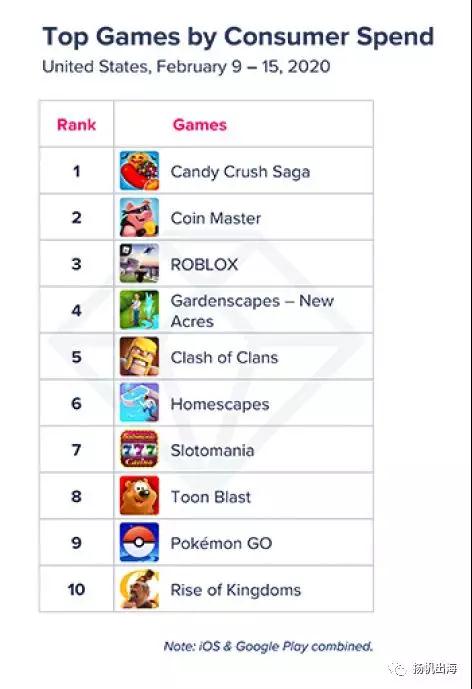Click the Coin Master game name
This screenshot has height=689, width=472.
click(216, 218)
